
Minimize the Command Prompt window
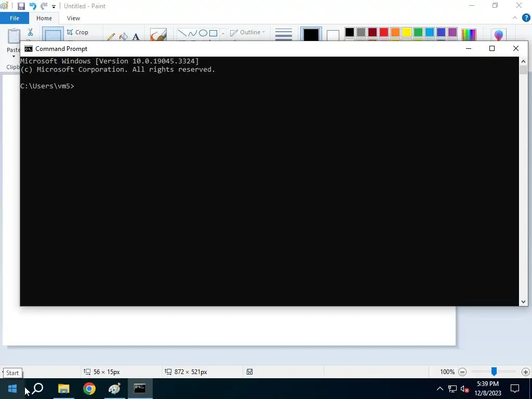pyautogui.click(x=469, y=48)
